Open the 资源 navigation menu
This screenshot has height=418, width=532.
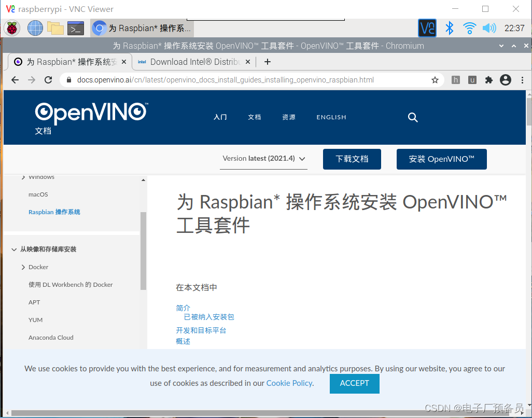tap(289, 117)
